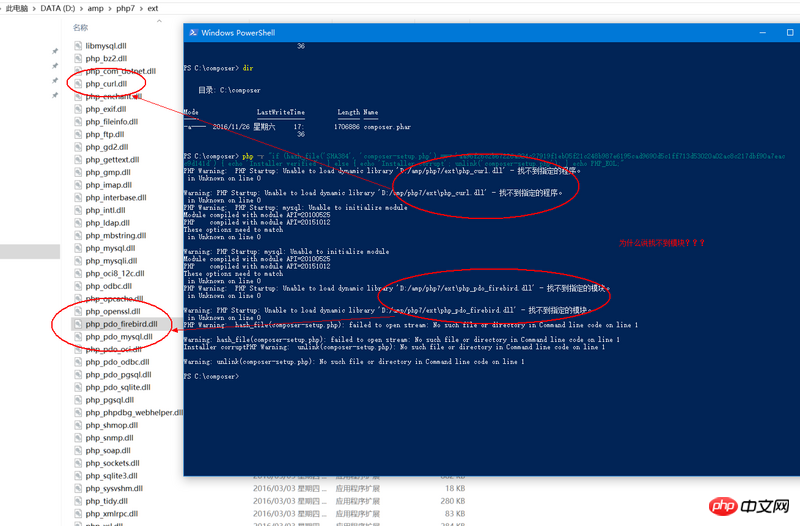Sort files by 名称 column header

pyautogui.click(x=80, y=28)
